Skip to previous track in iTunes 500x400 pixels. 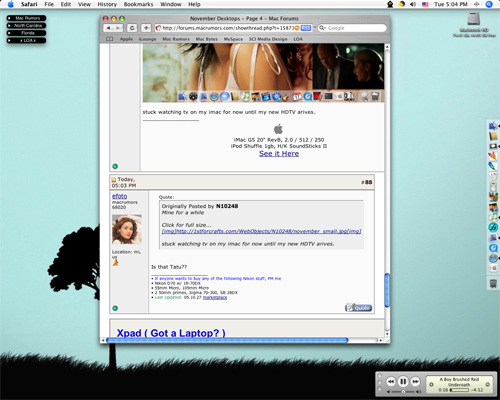pos(391,381)
